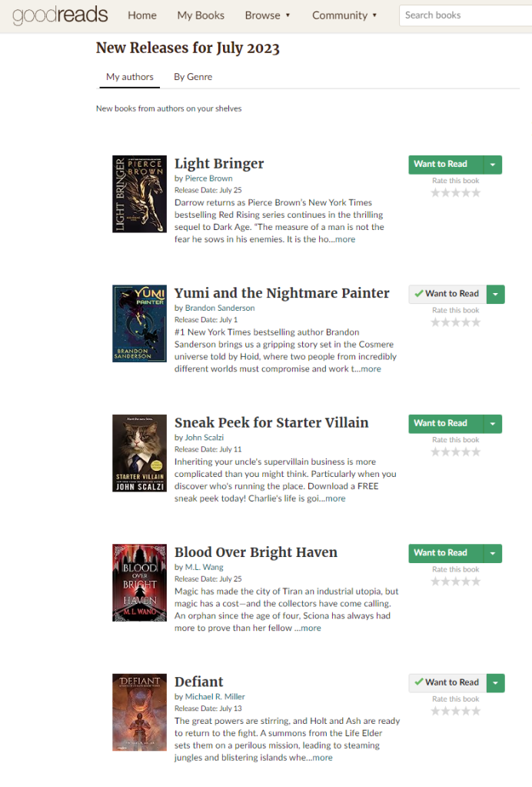Select the My authors tab
Screen dimensions: 532x787
130,77
